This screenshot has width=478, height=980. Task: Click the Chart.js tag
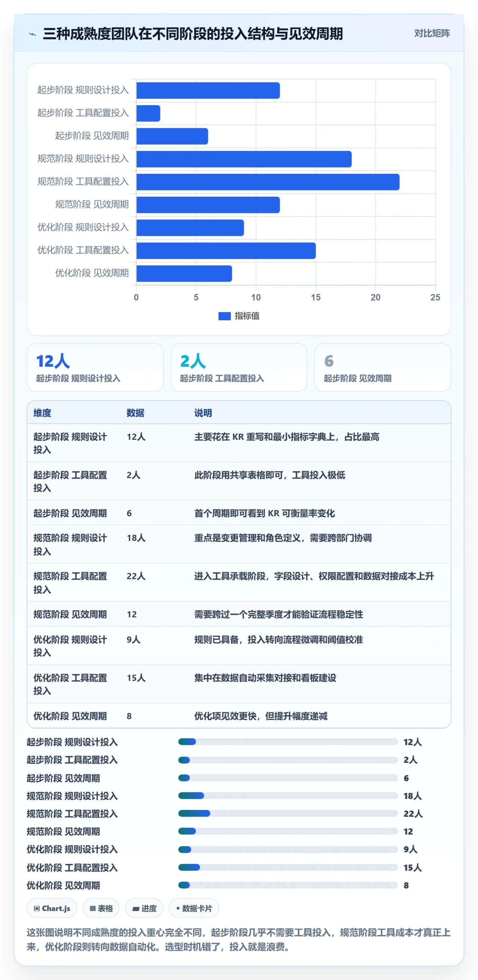pyautogui.click(x=52, y=908)
